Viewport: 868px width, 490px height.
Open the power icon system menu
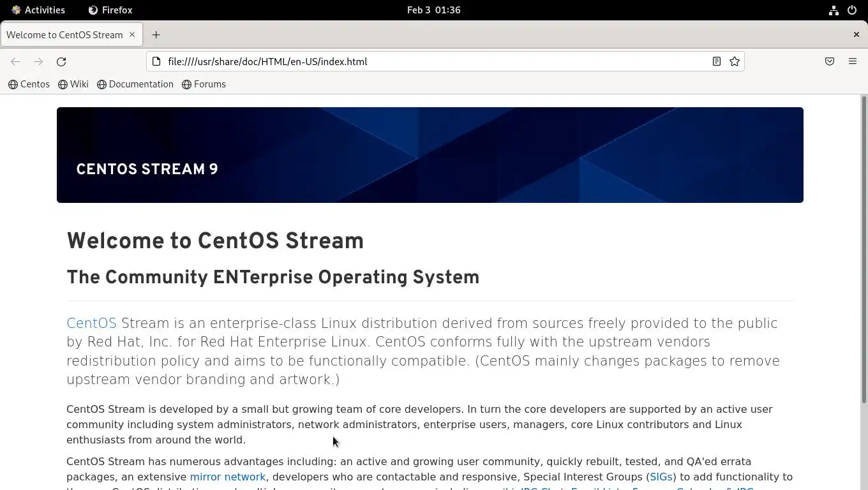point(852,10)
